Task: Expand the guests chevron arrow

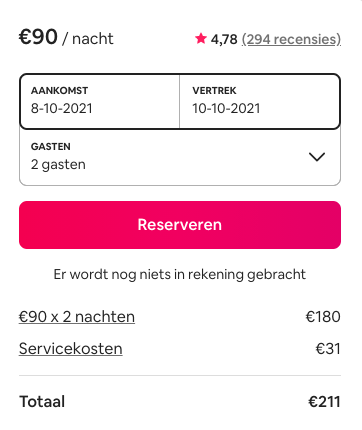Action: click(317, 157)
